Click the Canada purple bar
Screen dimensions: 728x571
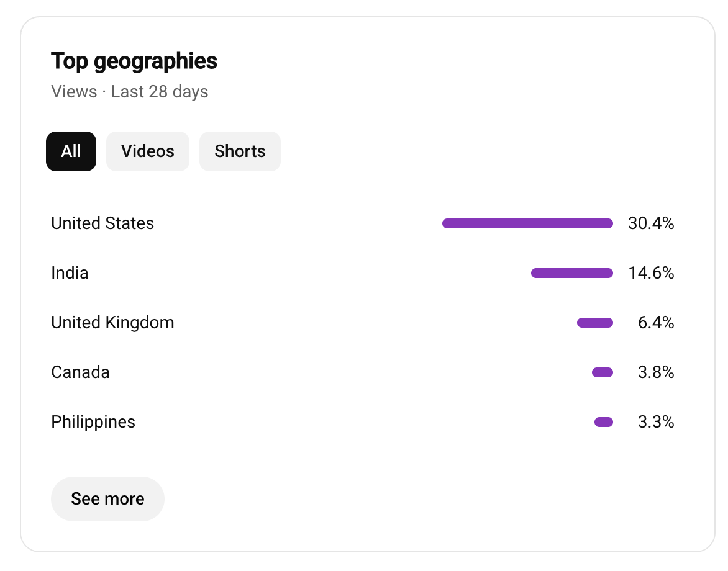603,372
